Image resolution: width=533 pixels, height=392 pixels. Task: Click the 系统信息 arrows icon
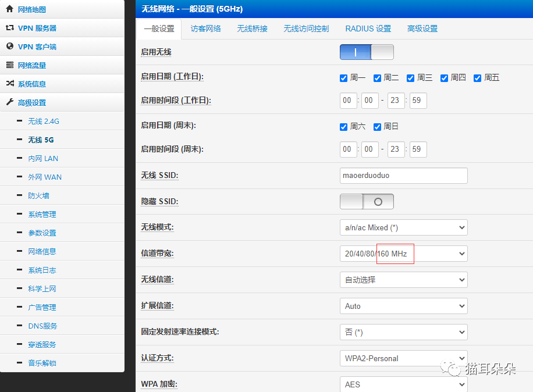click(10, 83)
